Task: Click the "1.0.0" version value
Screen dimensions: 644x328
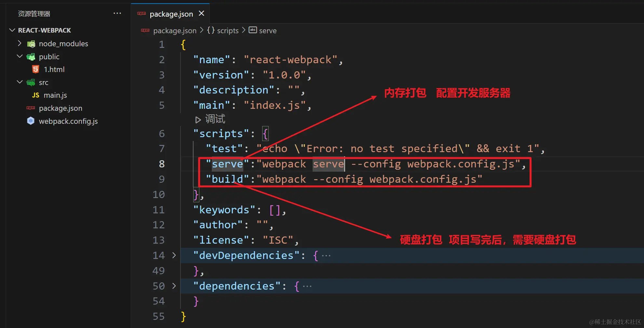Action: click(284, 75)
